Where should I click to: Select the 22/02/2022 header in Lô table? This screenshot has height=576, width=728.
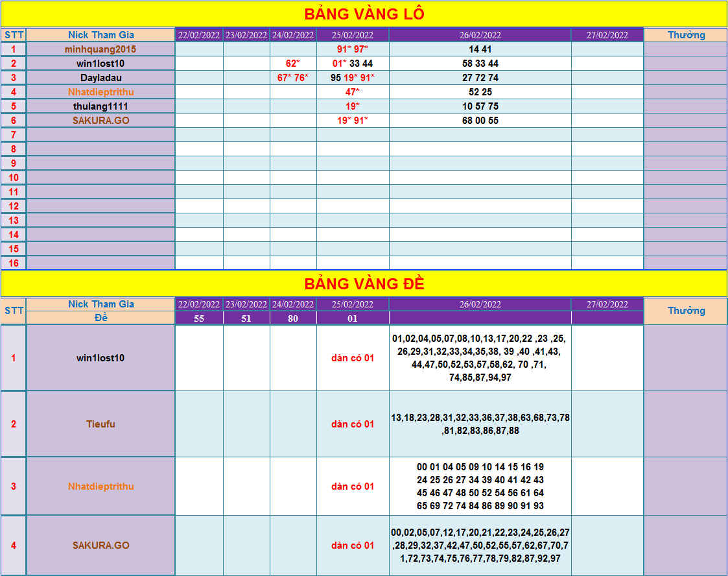(199, 35)
